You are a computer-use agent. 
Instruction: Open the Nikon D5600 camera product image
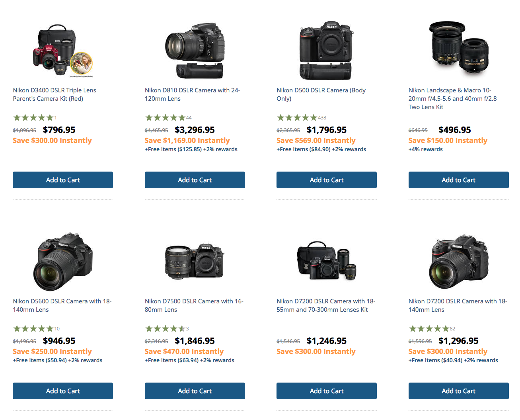[63, 261]
